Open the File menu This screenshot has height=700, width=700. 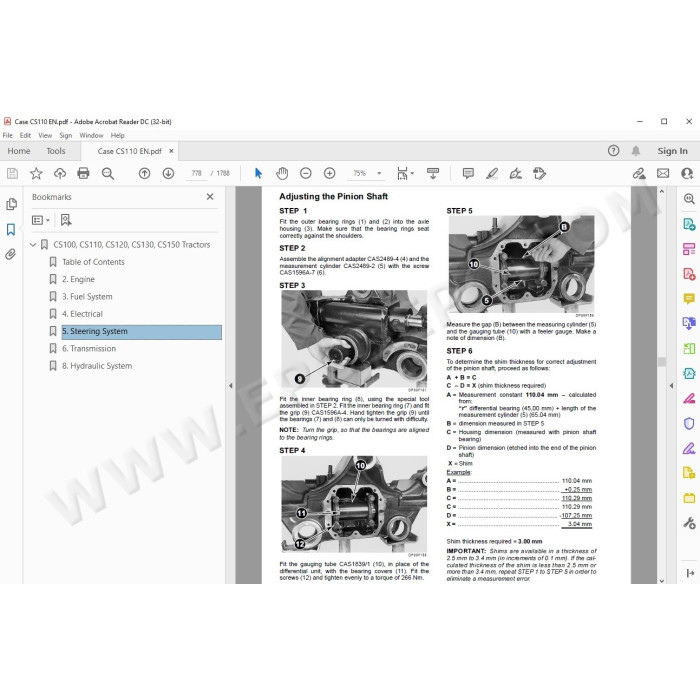click(x=8, y=135)
